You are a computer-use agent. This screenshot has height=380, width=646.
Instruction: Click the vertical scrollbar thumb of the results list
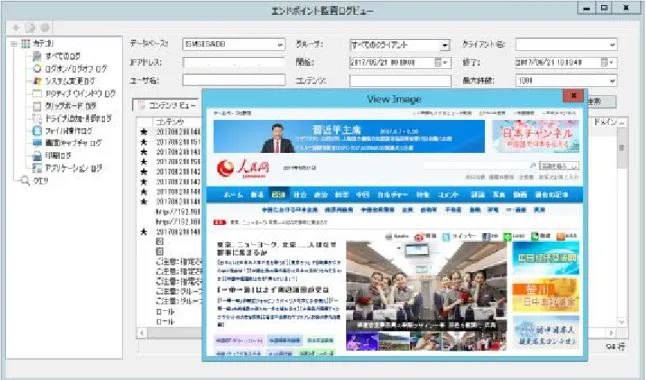click(622, 148)
